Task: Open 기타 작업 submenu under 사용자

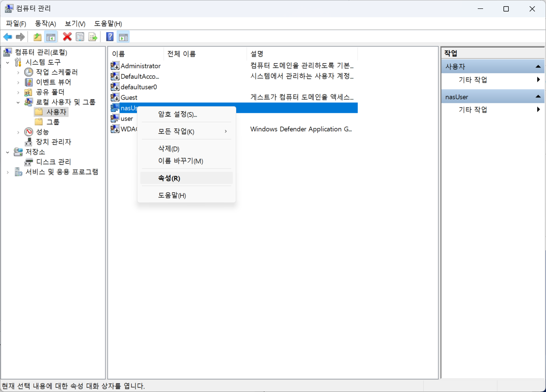Action: pos(493,80)
